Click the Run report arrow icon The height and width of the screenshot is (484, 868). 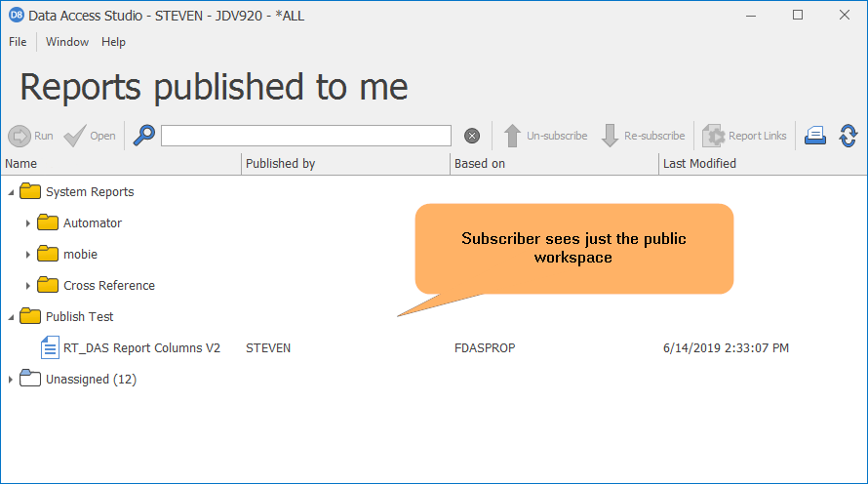tap(20, 136)
